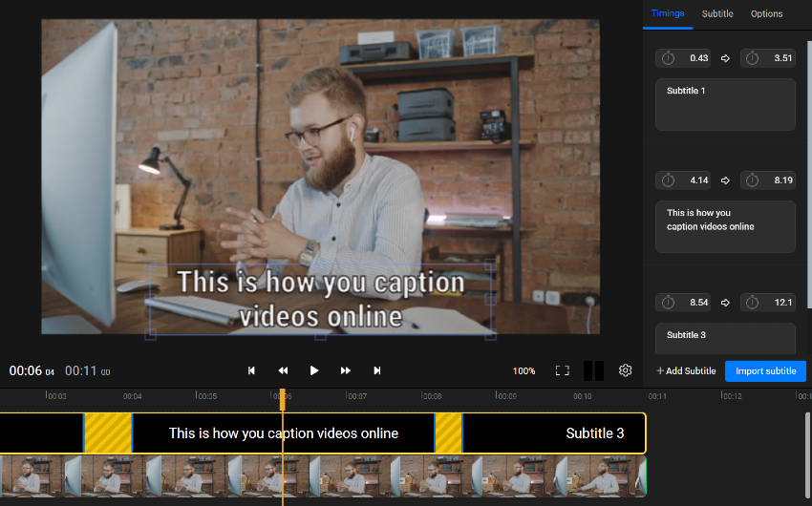Click the timeline vertical scrollbar
The width and height of the screenshot is (812, 506).
[808, 455]
